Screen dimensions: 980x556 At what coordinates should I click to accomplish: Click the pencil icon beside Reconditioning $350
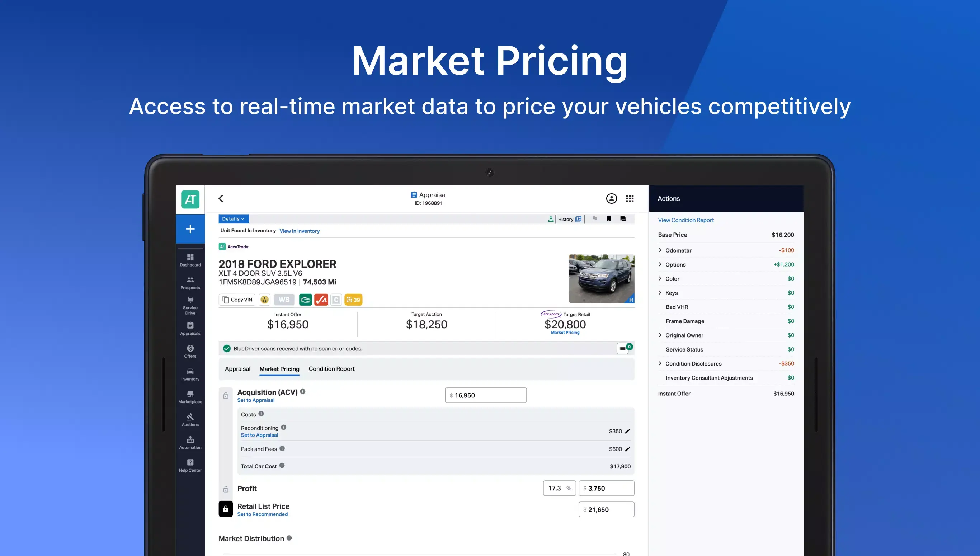[x=627, y=431]
